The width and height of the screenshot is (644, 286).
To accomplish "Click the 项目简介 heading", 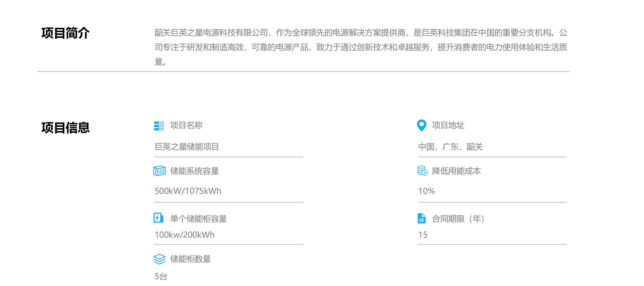I will coord(65,33).
